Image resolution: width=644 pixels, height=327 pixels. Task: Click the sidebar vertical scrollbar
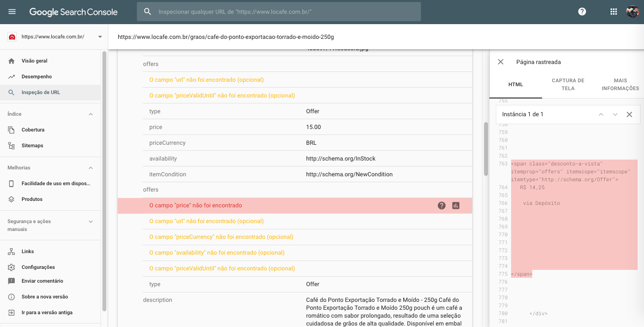point(104,181)
